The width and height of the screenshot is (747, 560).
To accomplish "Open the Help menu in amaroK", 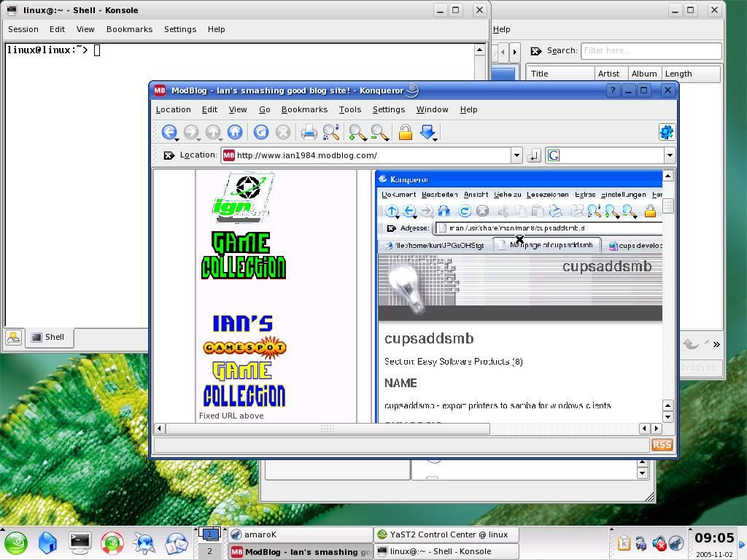I will 501,29.
